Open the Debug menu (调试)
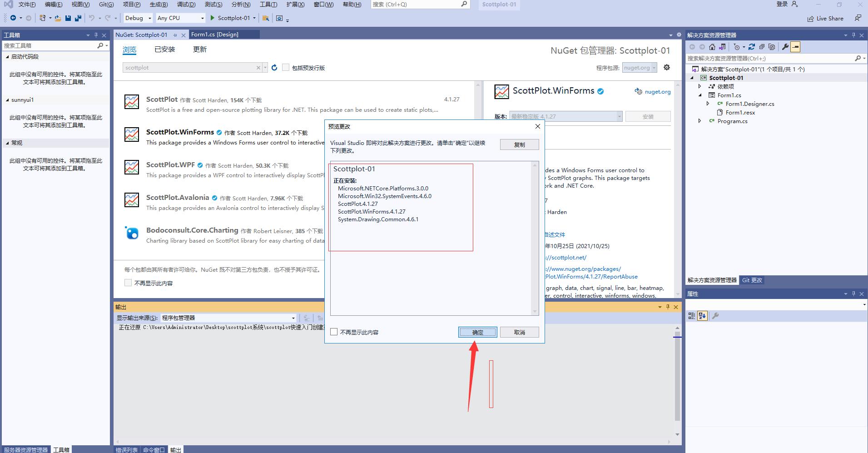The image size is (868, 453). click(186, 4)
